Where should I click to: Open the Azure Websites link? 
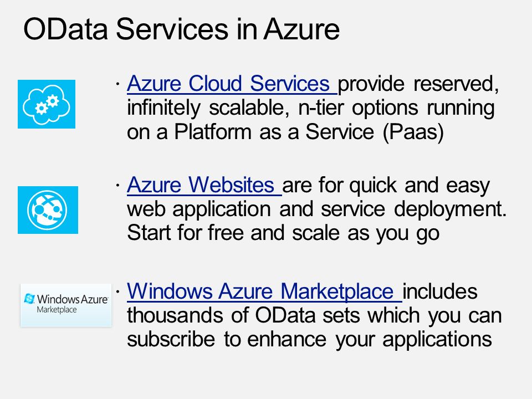204,185
